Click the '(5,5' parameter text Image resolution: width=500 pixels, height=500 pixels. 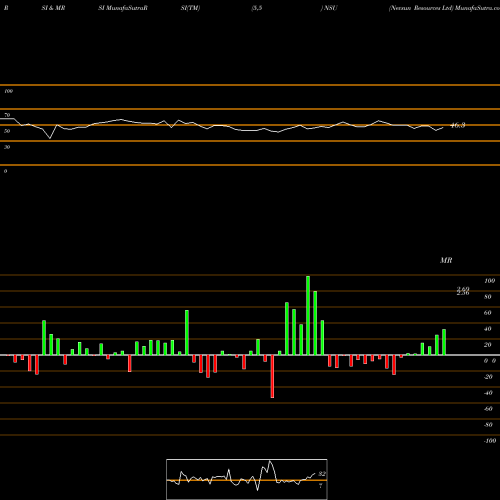pos(257,8)
